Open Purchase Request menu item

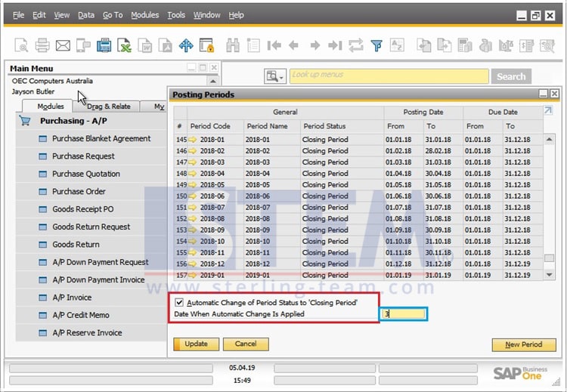[x=91, y=156]
